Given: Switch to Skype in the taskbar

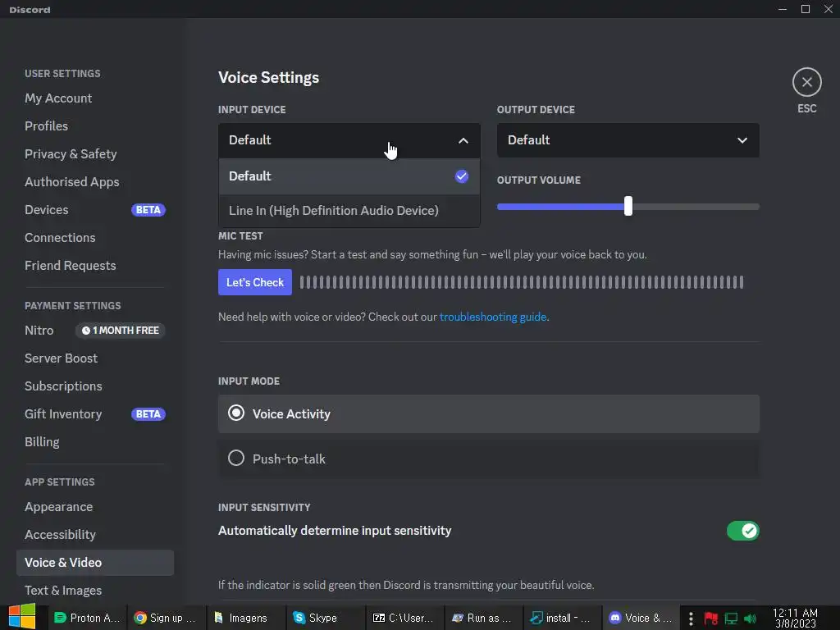Looking at the screenshot, I should (325, 618).
